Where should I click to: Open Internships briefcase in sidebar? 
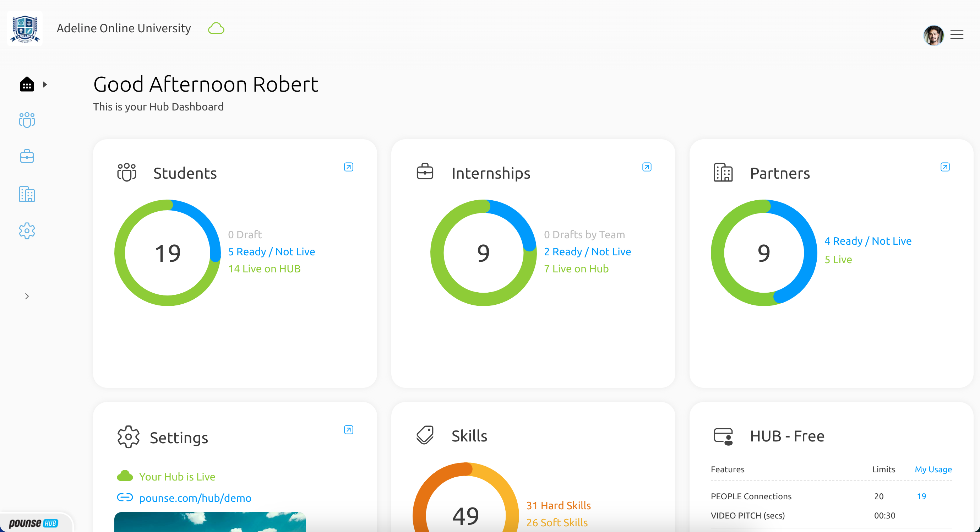(x=27, y=156)
